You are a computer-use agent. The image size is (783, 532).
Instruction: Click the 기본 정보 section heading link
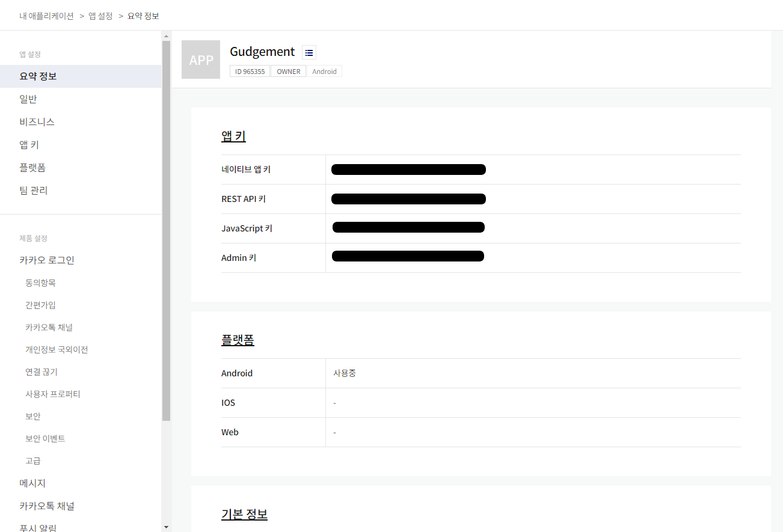click(x=244, y=514)
